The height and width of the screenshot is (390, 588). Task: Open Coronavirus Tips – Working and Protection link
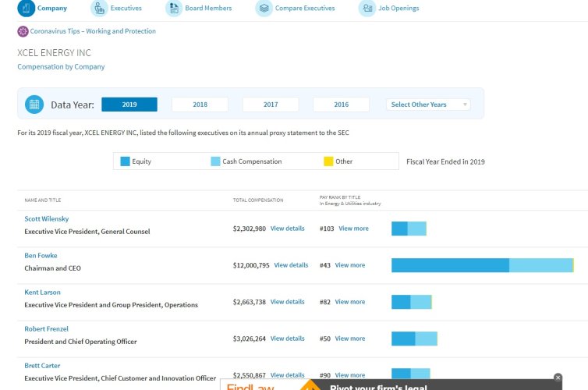[93, 31]
